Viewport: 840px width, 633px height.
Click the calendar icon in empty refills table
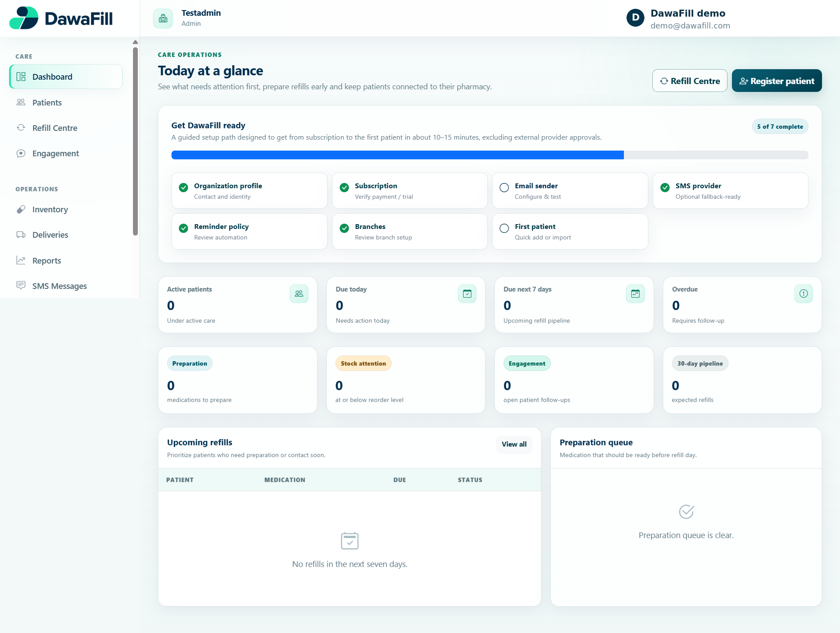pyautogui.click(x=350, y=541)
